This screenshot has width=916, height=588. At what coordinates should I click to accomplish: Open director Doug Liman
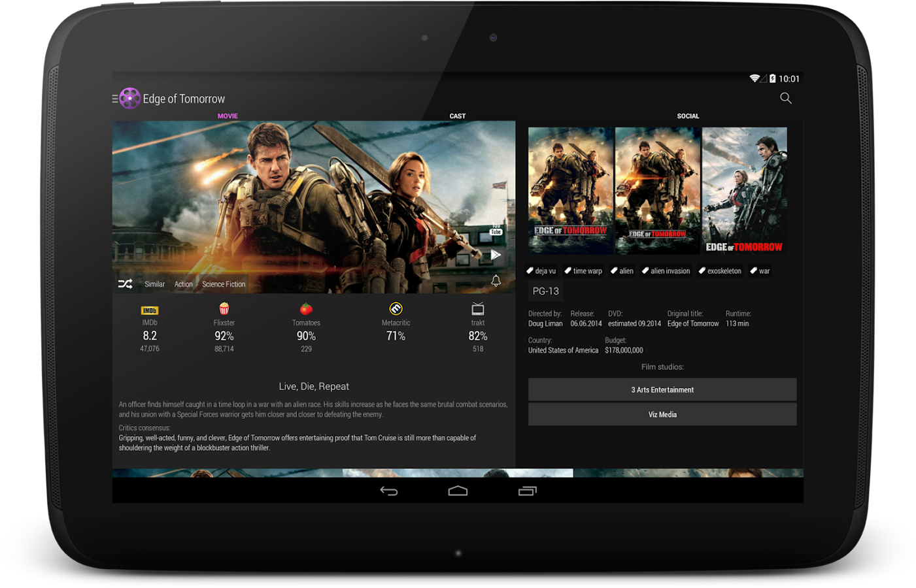(545, 323)
